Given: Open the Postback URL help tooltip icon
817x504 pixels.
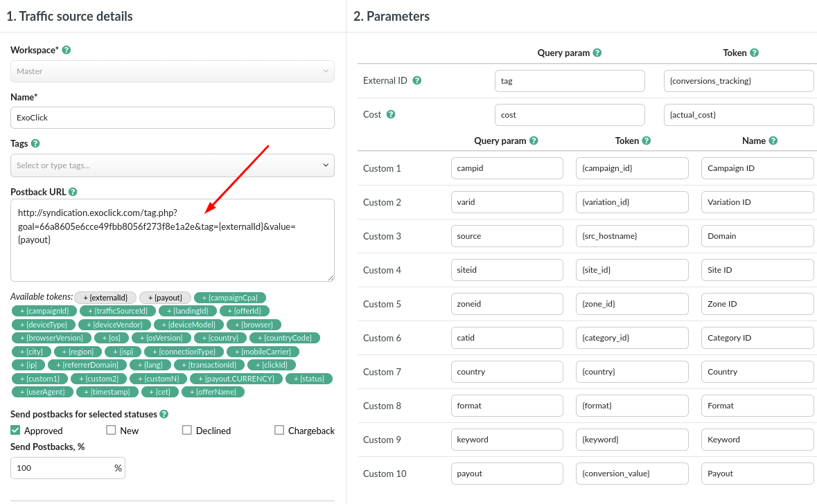Looking at the screenshot, I should 73,192.
